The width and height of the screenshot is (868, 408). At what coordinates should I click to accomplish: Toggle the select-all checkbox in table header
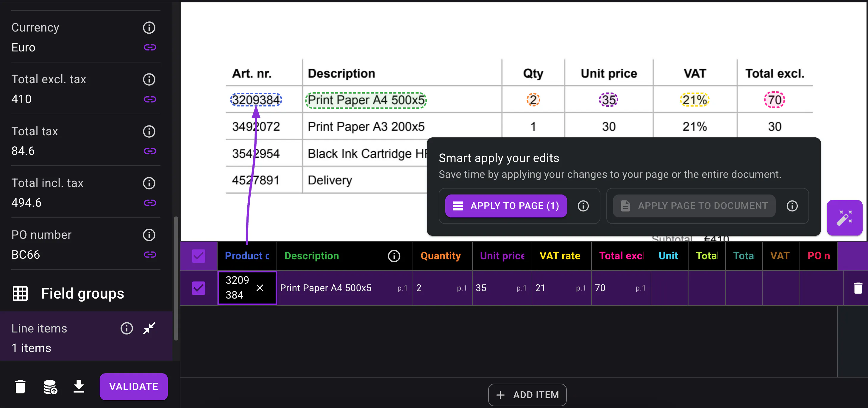(199, 256)
